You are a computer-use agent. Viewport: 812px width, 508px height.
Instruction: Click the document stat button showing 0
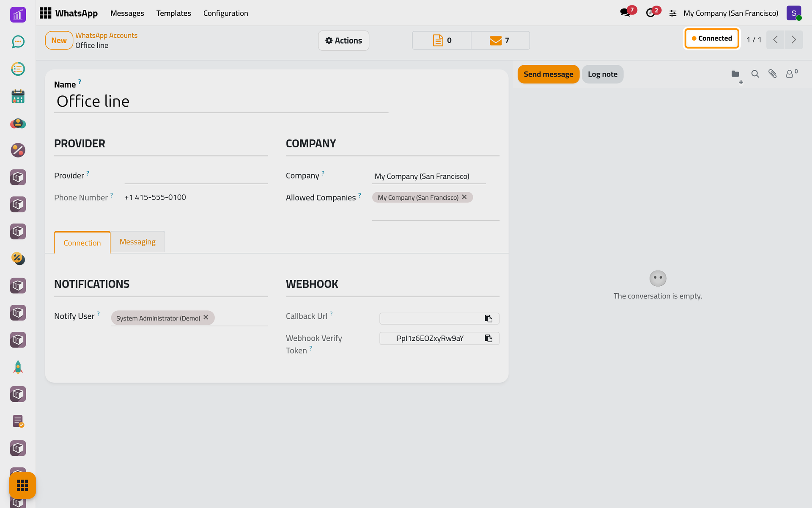pos(442,40)
